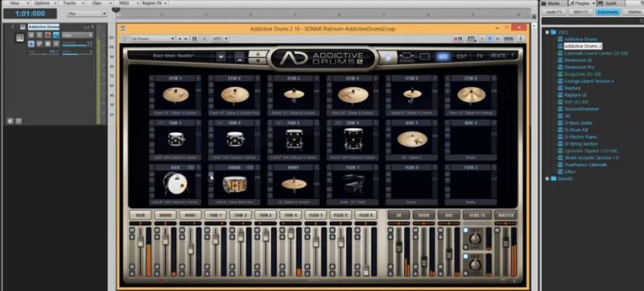Click the FLEXI 3 channel volume fader
The image size is (644, 291).
(x=365, y=271)
